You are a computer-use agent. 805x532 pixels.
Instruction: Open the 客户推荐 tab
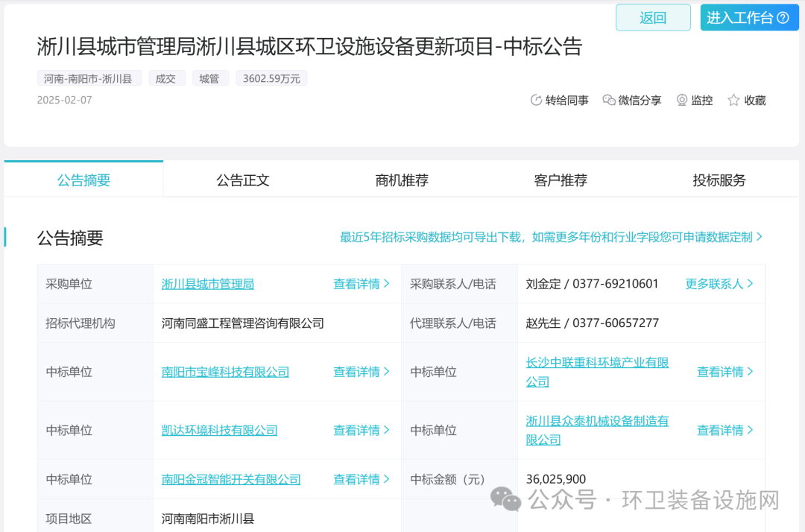(x=560, y=180)
